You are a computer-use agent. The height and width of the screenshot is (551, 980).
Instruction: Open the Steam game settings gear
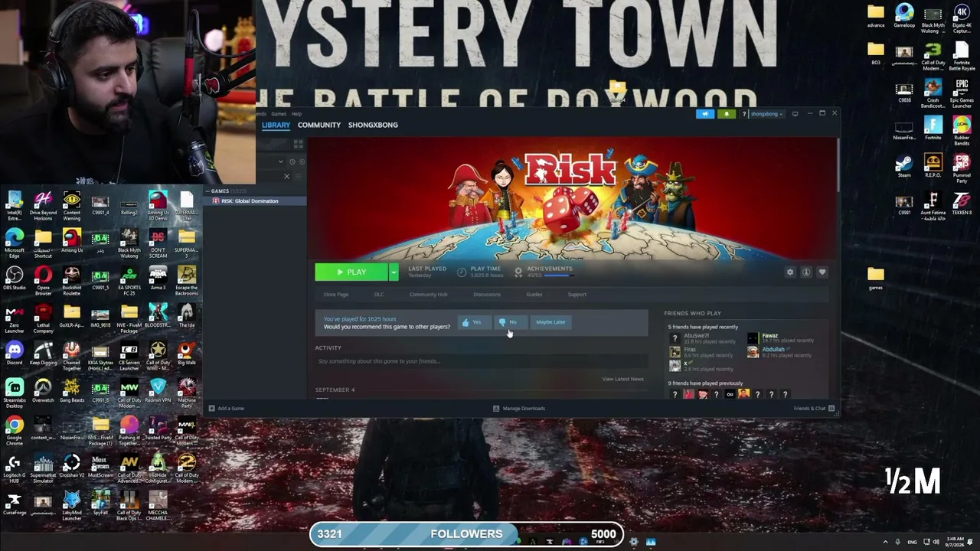(x=790, y=272)
